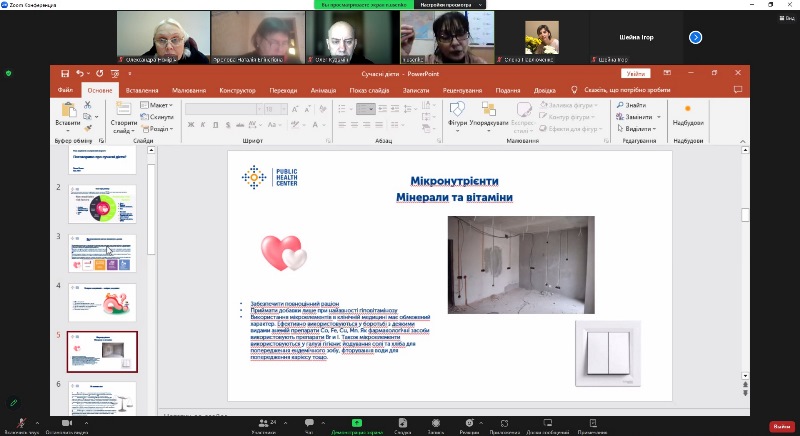
Task: Open the Shapes (Фігури) gallery icon
Action: (458, 111)
